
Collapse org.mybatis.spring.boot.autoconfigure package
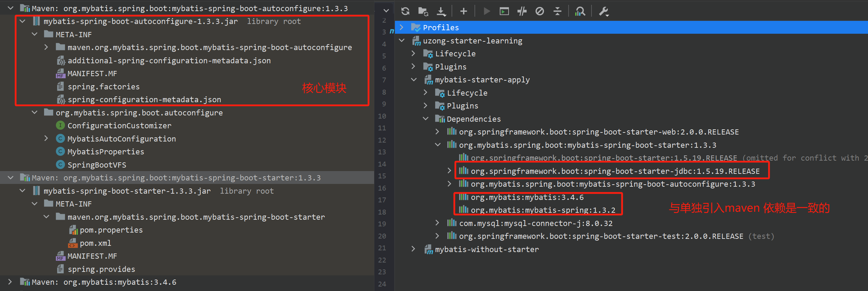[x=34, y=112]
